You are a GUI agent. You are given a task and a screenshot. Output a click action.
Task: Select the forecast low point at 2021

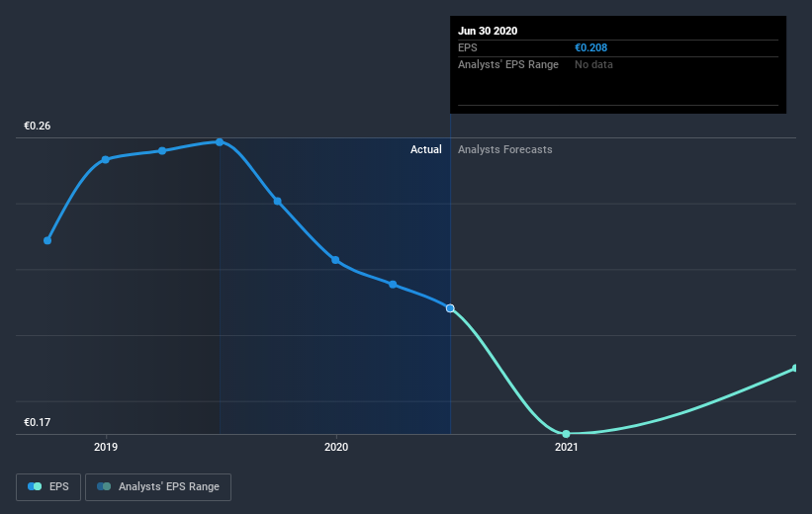[566, 434]
